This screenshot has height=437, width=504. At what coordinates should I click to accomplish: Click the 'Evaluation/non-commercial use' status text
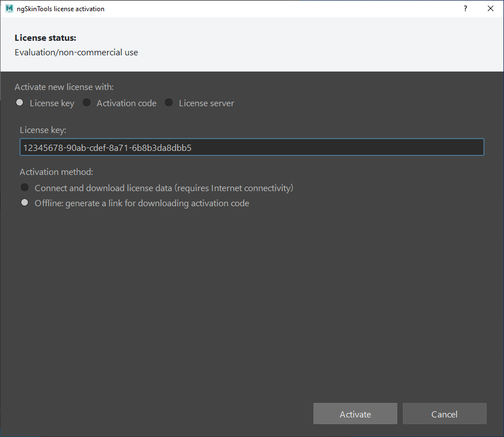click(x=76, y=53)
